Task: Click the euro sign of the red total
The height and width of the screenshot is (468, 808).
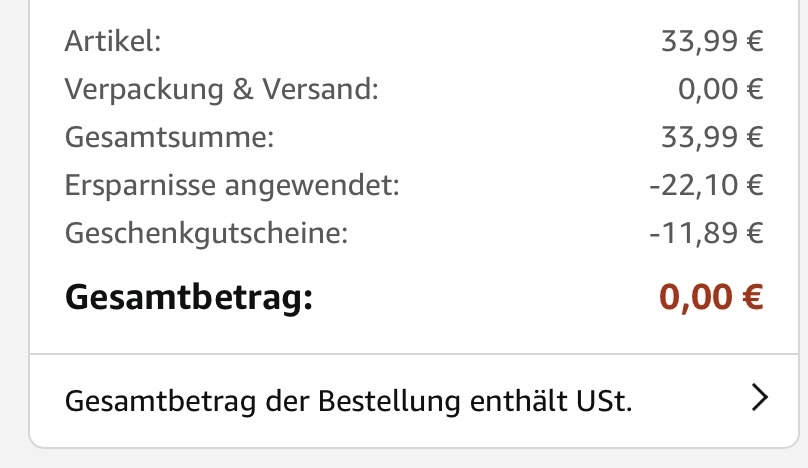Action: 752,297
